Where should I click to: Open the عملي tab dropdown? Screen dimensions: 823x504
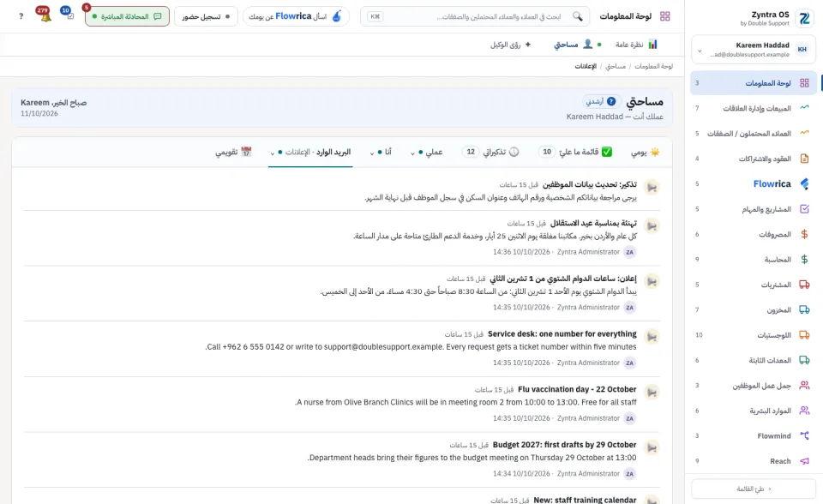coord(412,153)
